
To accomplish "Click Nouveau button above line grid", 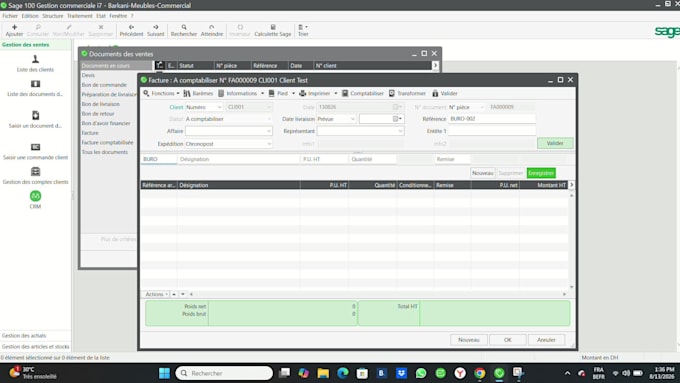I will [x=483, y=173].
